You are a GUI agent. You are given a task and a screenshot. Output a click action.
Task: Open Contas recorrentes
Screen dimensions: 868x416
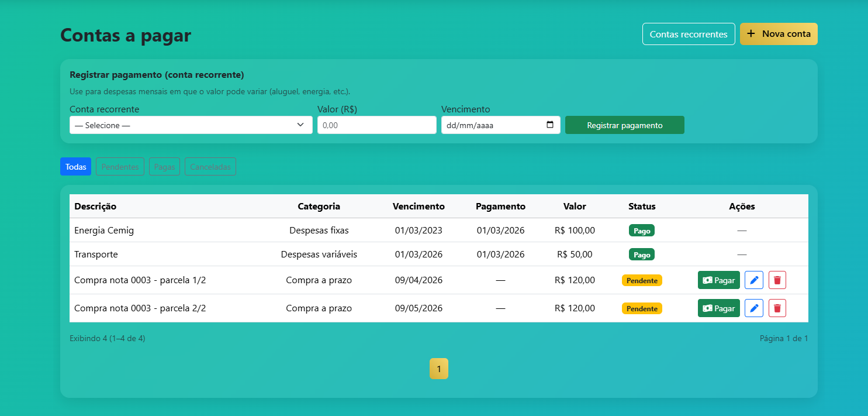689,34
